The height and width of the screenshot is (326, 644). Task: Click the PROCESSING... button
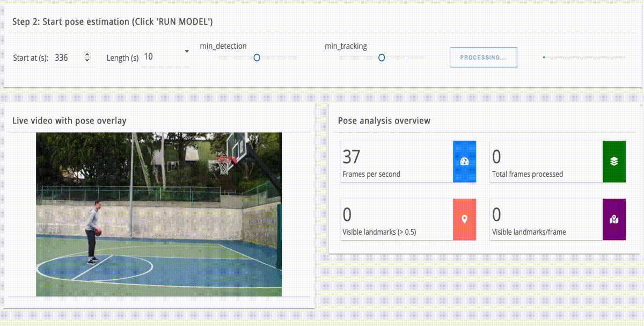coord(483,57)
